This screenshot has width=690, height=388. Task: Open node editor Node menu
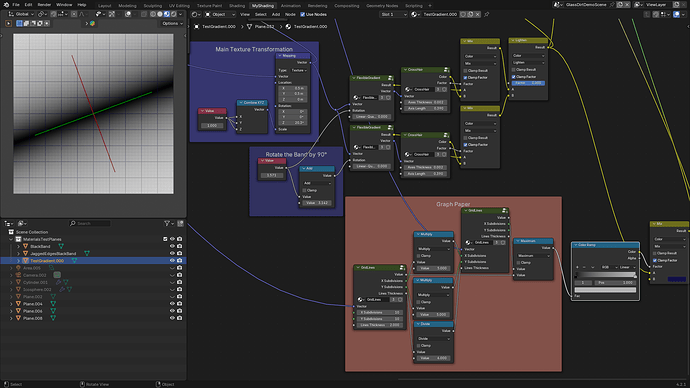point(290,15)
